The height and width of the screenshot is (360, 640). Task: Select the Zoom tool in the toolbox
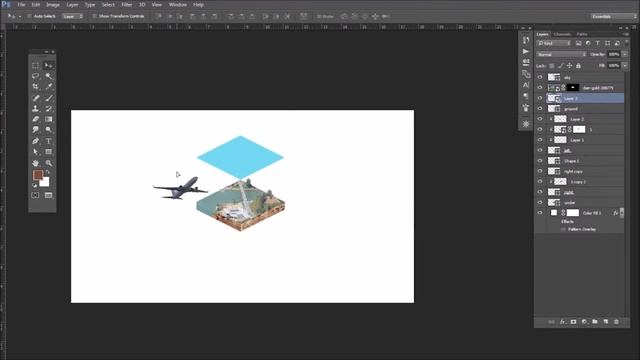pyautogui.click(x=49, y=163)
